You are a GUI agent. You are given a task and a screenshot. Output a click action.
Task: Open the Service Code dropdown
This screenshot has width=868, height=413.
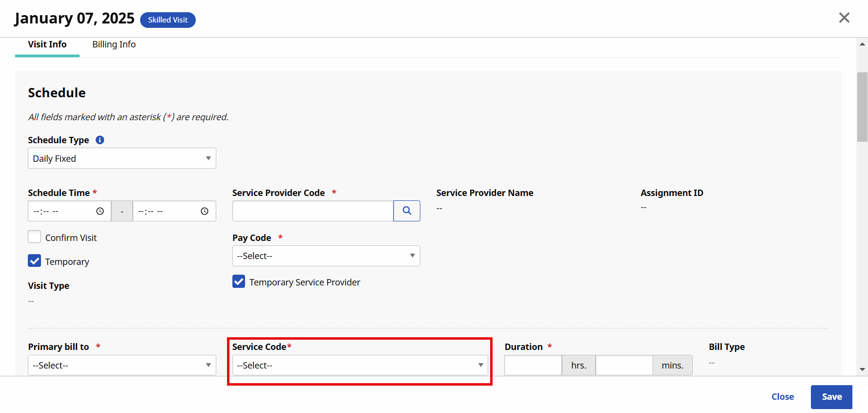click(x=360, y=366)
